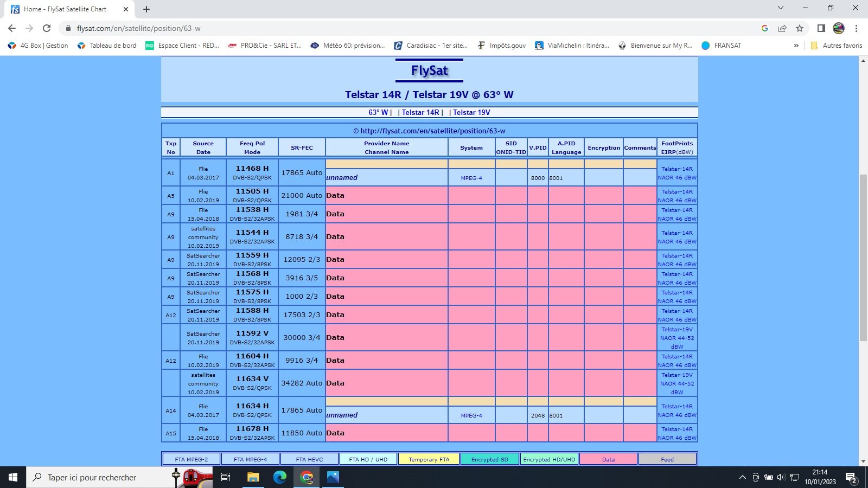Open the Chrome profile avatar

click(x=839, y=28)
